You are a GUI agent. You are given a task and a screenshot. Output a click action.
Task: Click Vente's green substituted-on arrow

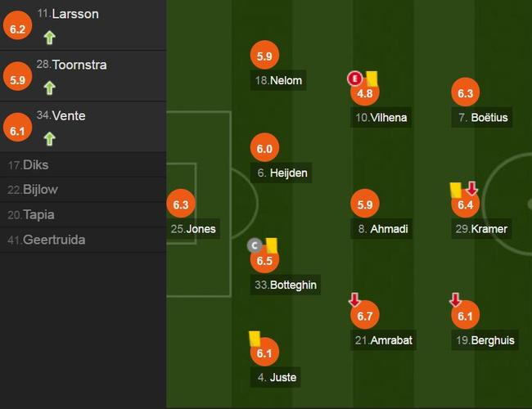coord(50,139)
